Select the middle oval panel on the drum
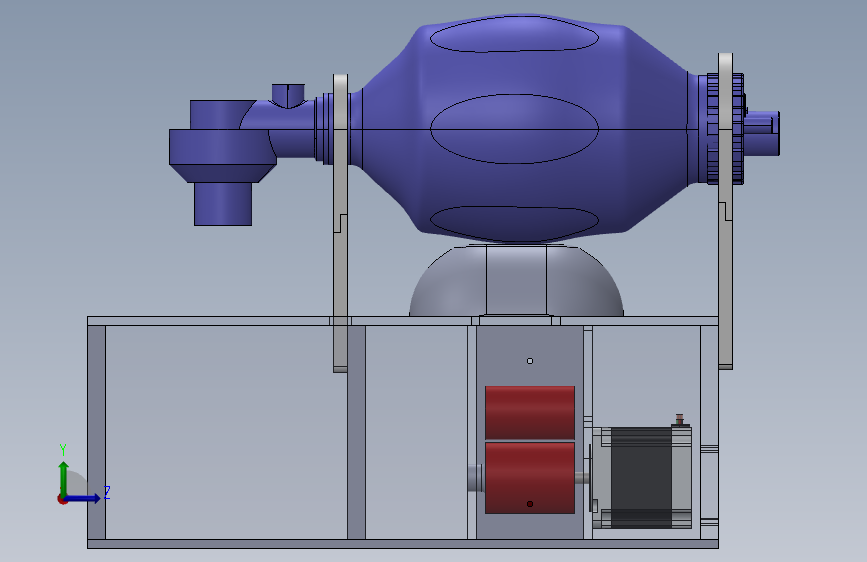Screen dimensions: 867x562 click(514, 128)
